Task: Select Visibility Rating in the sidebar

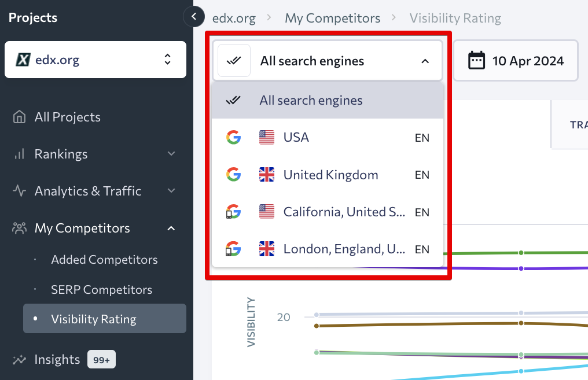Action: click(105, 319)
